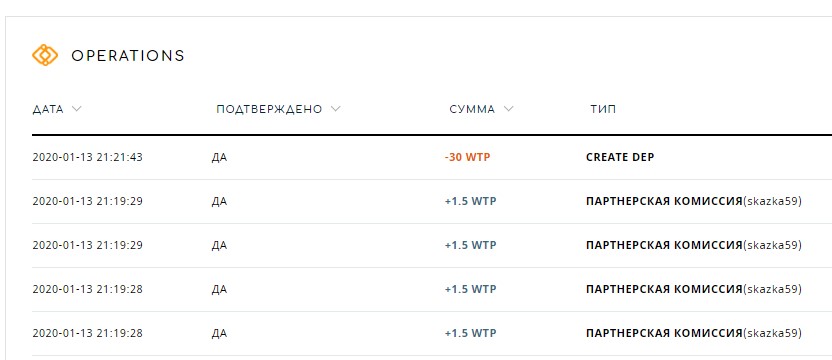The width and height of the screenshot is (832, 360).
Task: Expand the ДАТА column sort chevron
Action: pos(76,109)
